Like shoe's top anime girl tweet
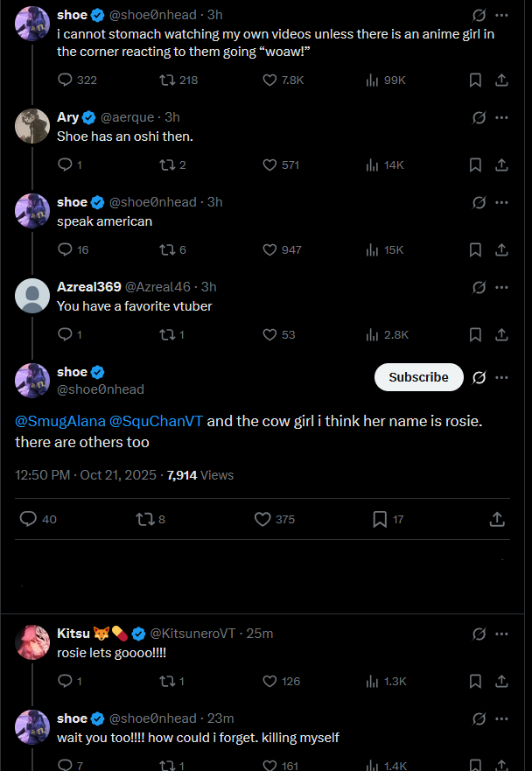Viewport: 532px width, 771px height. (270, 80)
